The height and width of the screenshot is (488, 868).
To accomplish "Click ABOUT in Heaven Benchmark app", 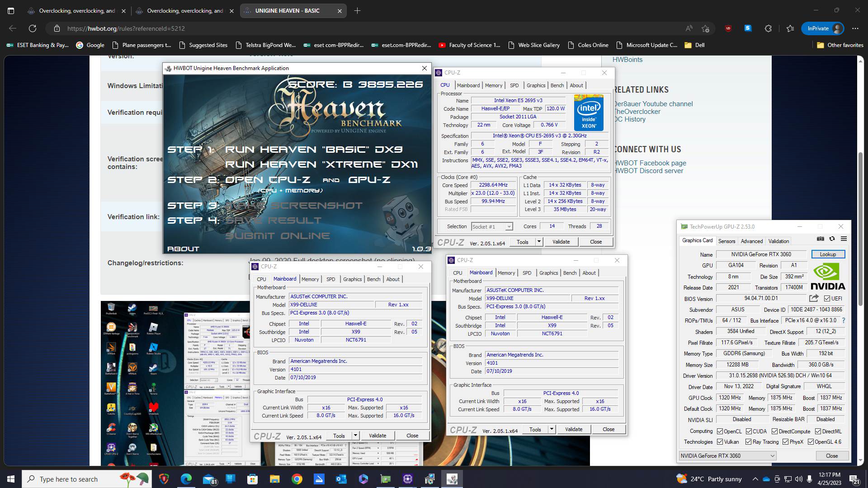I will click(183, 249).
